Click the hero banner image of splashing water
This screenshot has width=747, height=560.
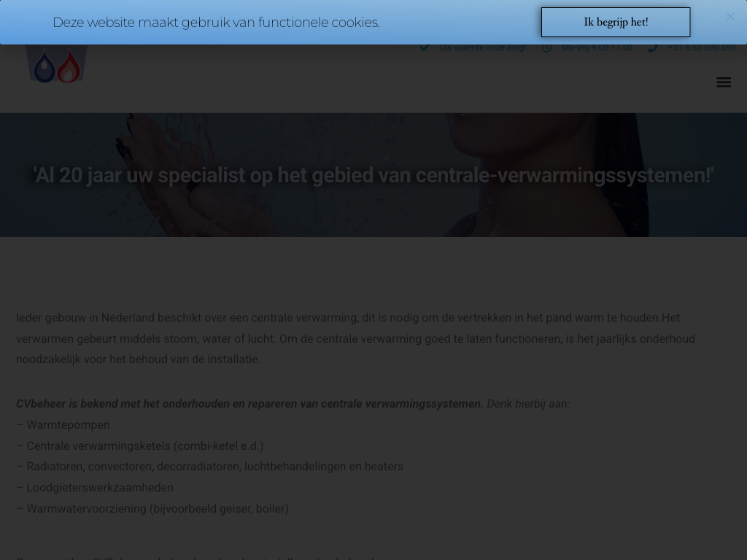[373, 175]
